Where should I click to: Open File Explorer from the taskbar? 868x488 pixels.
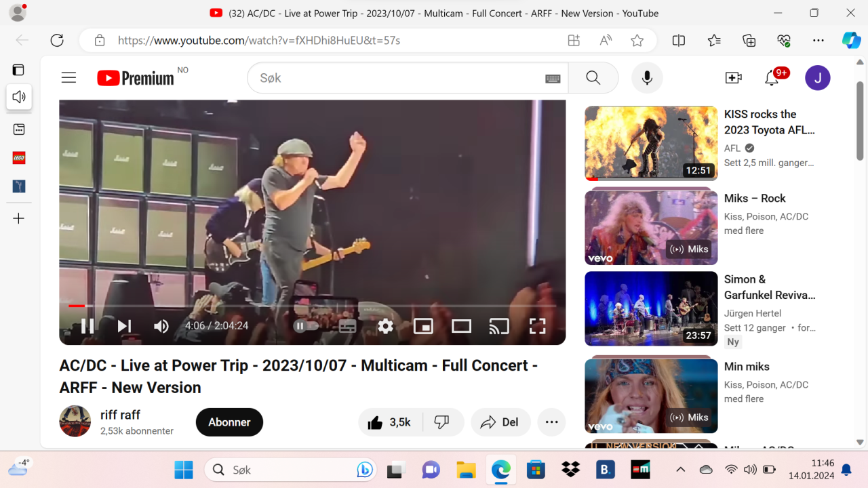click(x=466, y=469)
